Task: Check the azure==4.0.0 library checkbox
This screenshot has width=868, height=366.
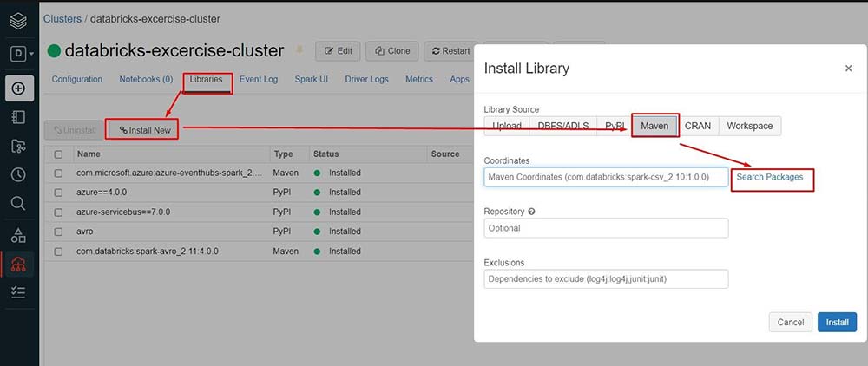Action: coord(59,193)
